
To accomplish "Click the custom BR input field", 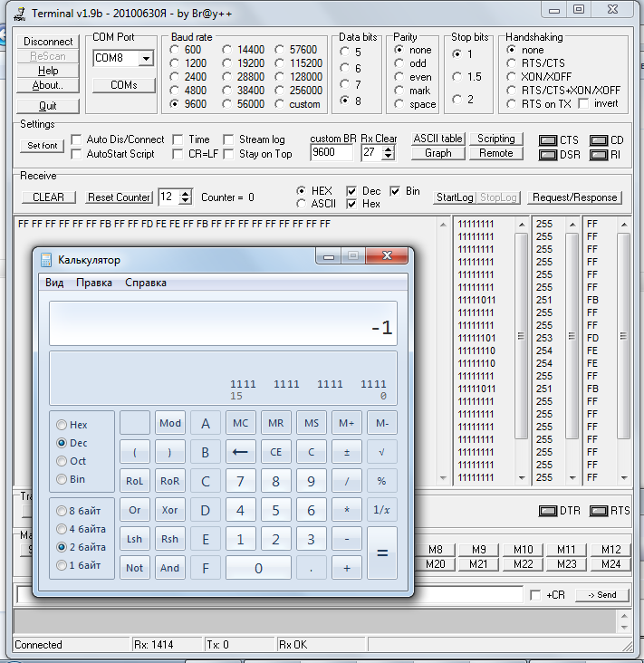I will 332,153.
